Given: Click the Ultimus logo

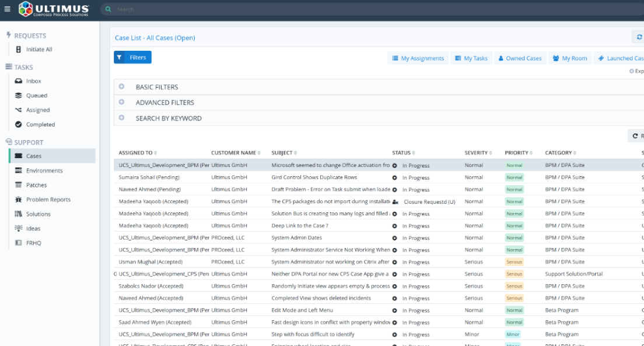Looking at the screenshot, I should 54,9.
